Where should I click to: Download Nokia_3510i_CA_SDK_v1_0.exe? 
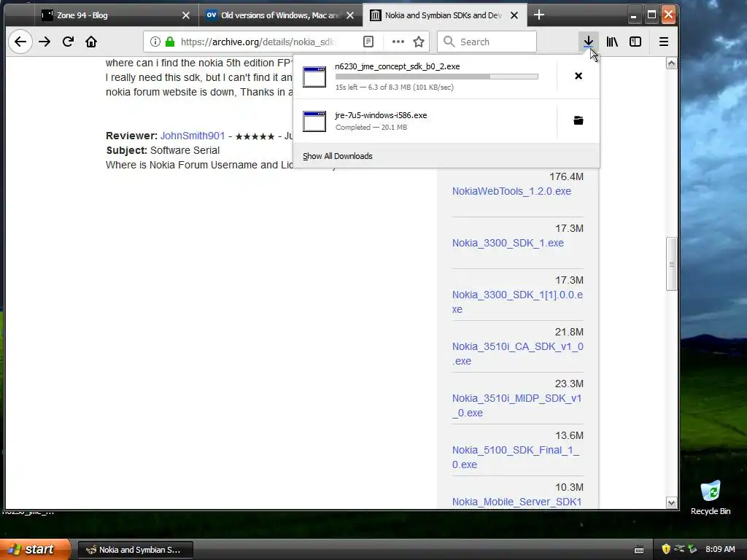(x=518, y=354)
